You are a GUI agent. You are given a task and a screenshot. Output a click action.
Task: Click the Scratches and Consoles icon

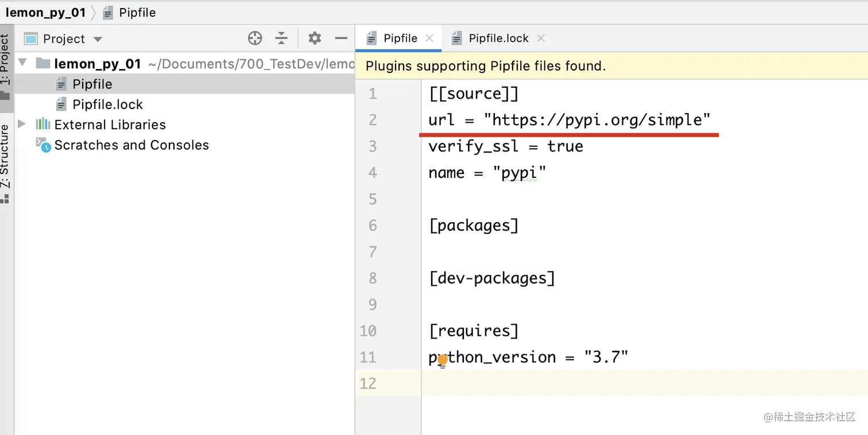(x=43, y=145)
